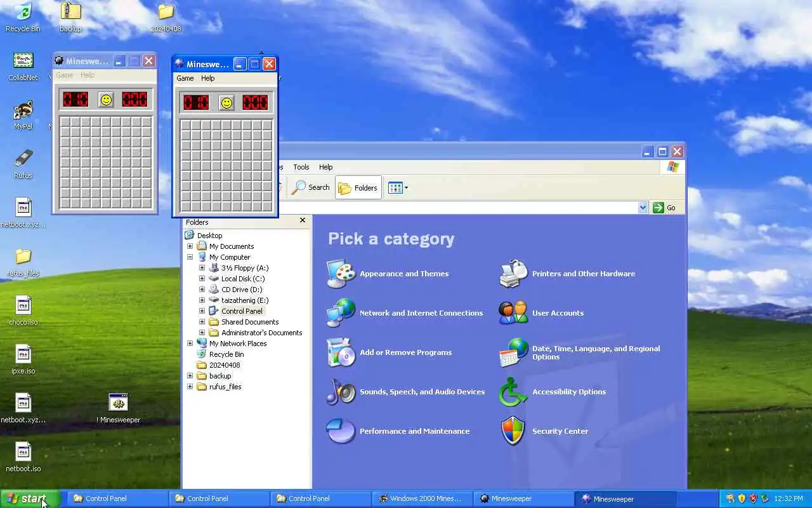Select taizathenig (E:) in the folder tree
The image size is (812, 508).
tap(245, 300)
